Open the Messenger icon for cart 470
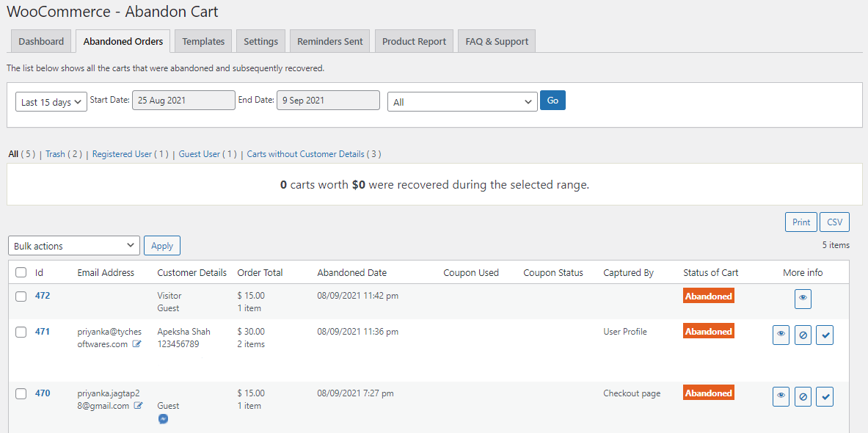Viewport: 868px width, 433px height. pyautogui.click(x=164, y=419)
